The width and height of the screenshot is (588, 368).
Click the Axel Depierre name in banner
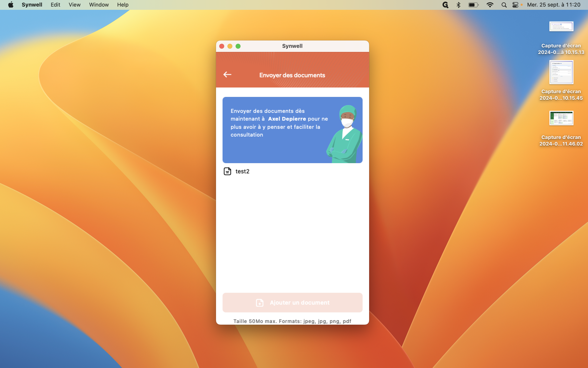coord(287,119)
